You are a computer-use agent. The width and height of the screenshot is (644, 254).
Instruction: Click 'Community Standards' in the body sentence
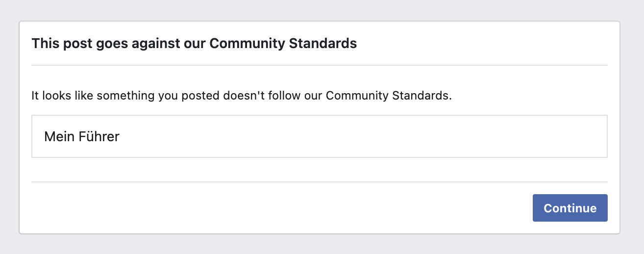(x=389, y=95)
